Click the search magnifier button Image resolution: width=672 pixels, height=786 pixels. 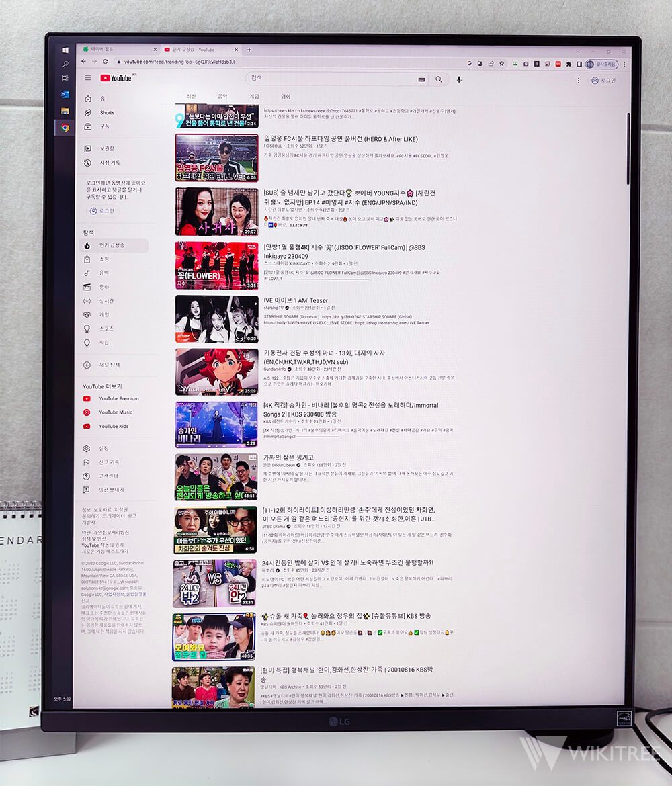tap(439, 79)
